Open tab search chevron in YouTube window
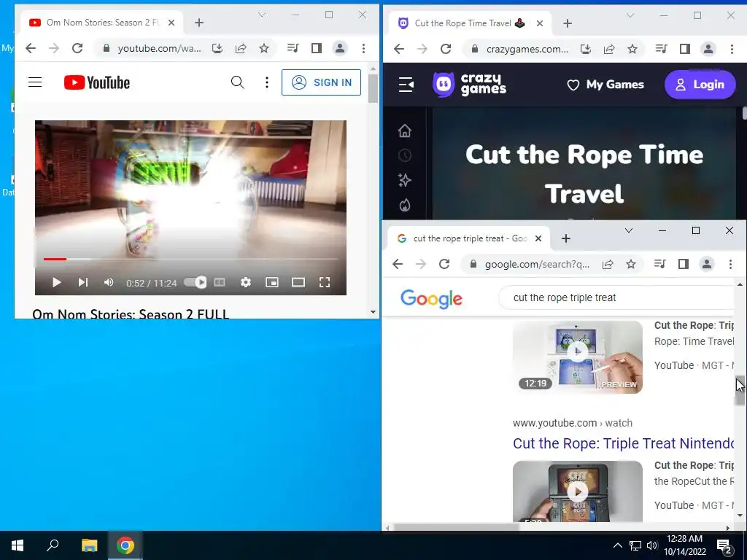Viewport: 747px width, 560px height. point(262,15)
